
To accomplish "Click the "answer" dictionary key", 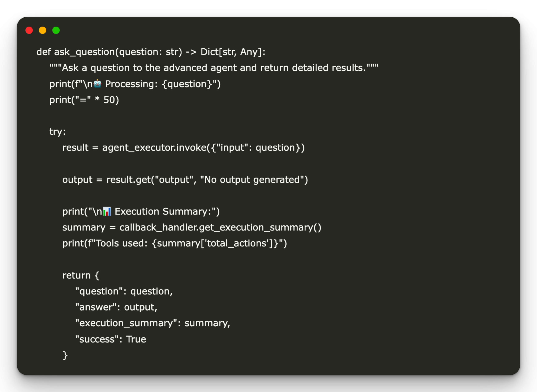I will coord(96,307).
